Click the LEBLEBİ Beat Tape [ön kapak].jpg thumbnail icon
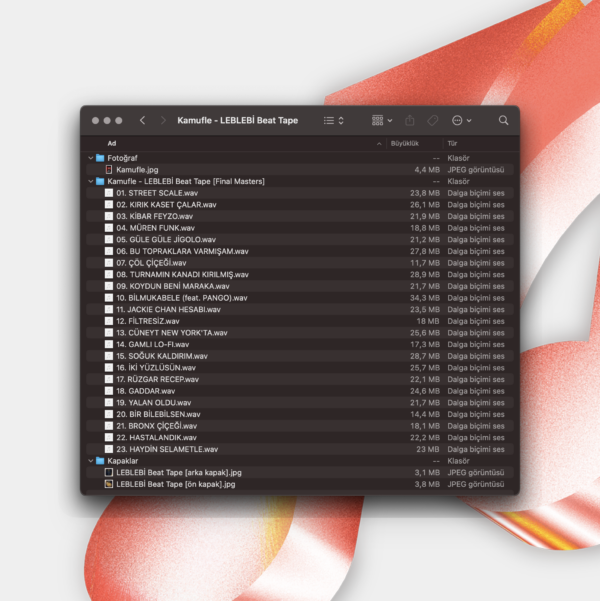Viewport: 600px width, 601px height. coord(109,484)
